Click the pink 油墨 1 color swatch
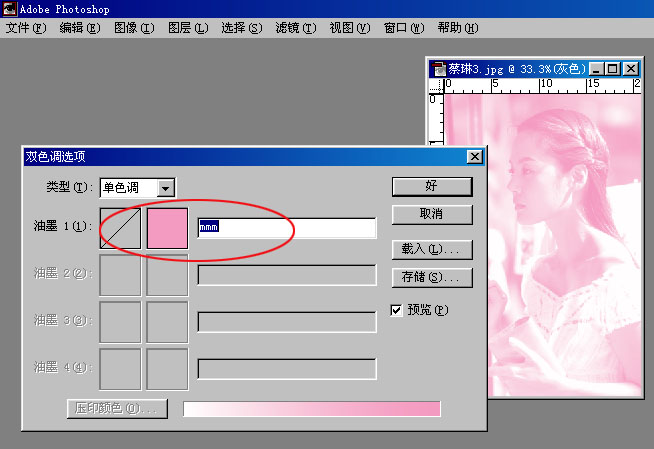Screen dimensions: 654x449 pyautogui.click(x=167, y=228)
